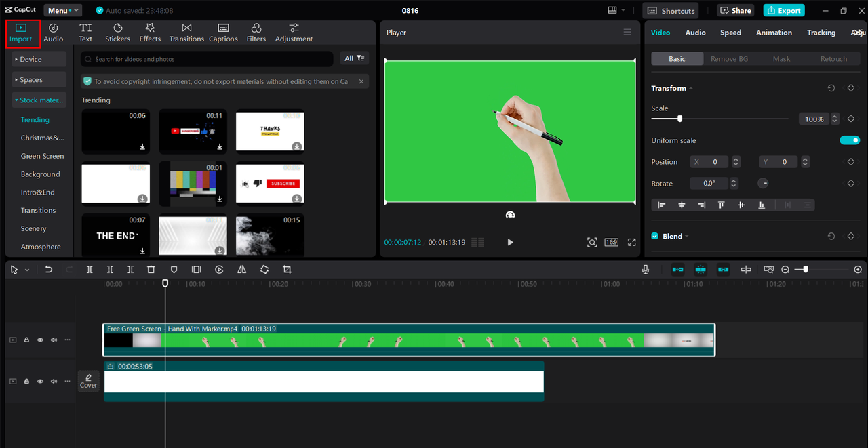Open the Stickers panel

[x=117, y=33]
